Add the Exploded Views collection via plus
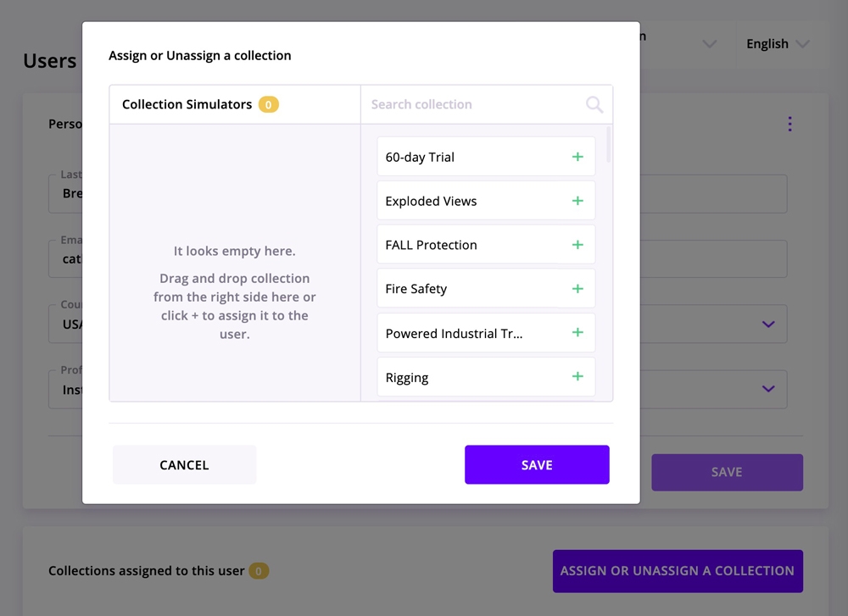Viewport: 848px width, 616px height. coord(577,201)
